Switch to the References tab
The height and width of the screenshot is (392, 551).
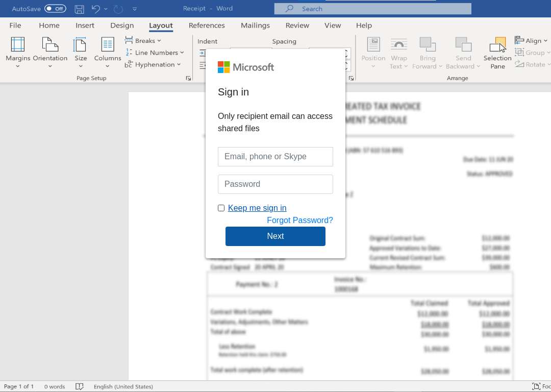pyautogui.click(x=207, y=26)
